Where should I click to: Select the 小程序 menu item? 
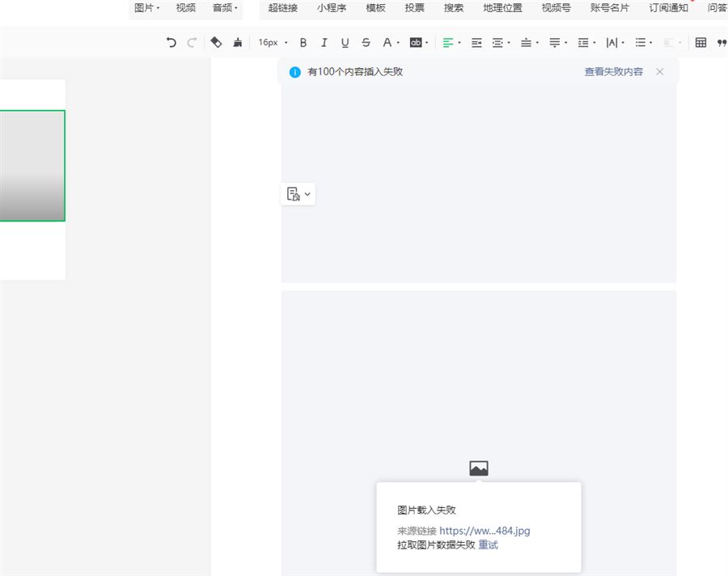coord(332,8)
